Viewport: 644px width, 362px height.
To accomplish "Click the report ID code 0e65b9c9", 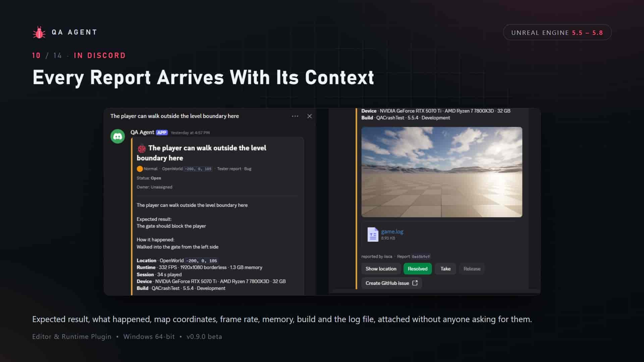I will tap(421, 257).
